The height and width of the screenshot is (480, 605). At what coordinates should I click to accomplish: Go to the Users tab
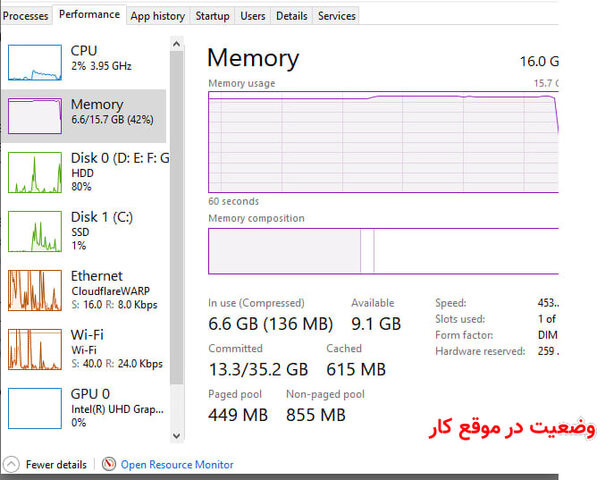pos(253,16)
